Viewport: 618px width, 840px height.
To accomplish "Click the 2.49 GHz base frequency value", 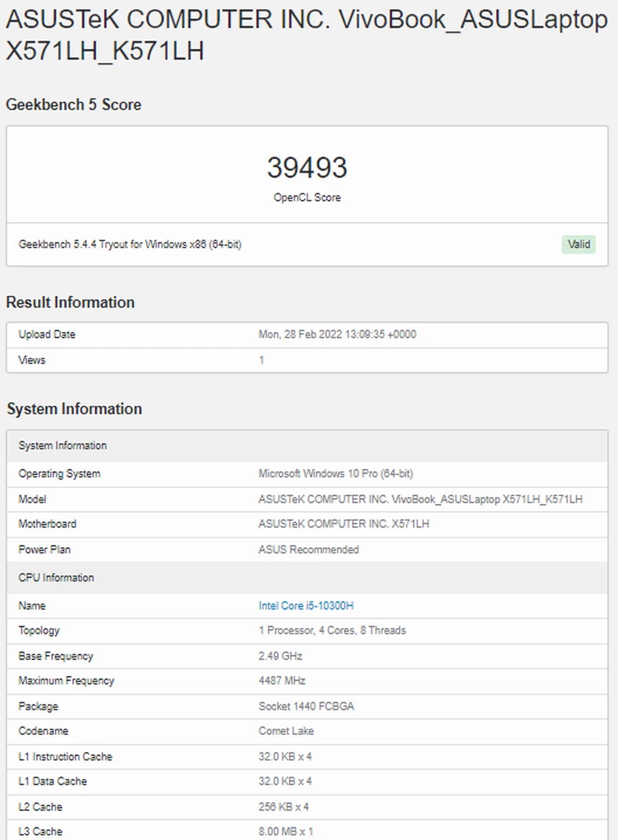I will point(280,656).
